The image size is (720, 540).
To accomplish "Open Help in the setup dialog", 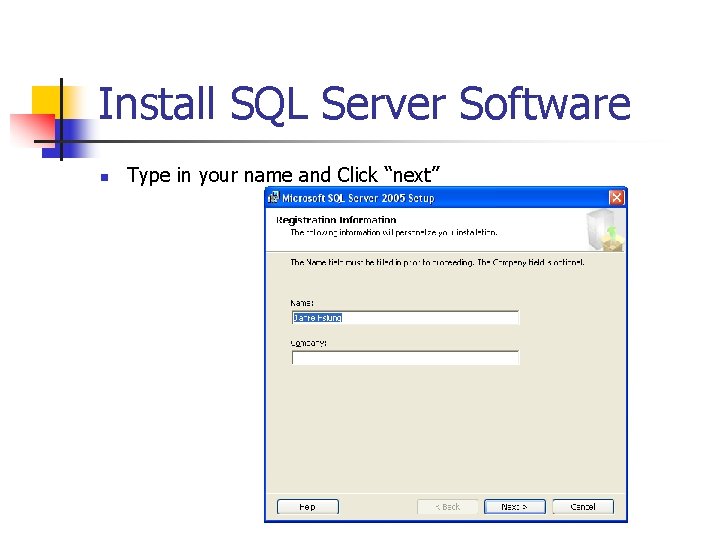I will [308, 506].
